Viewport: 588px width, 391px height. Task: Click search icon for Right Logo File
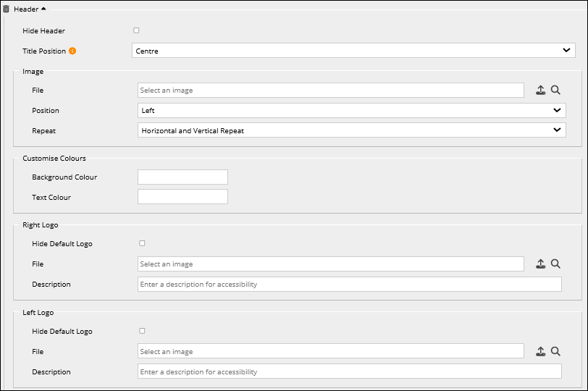555,264
